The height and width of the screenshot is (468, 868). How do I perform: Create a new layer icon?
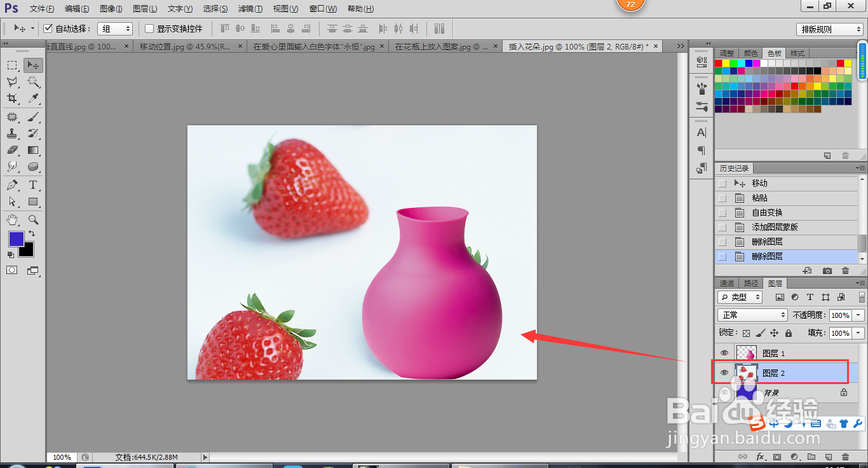click(828, 457)
